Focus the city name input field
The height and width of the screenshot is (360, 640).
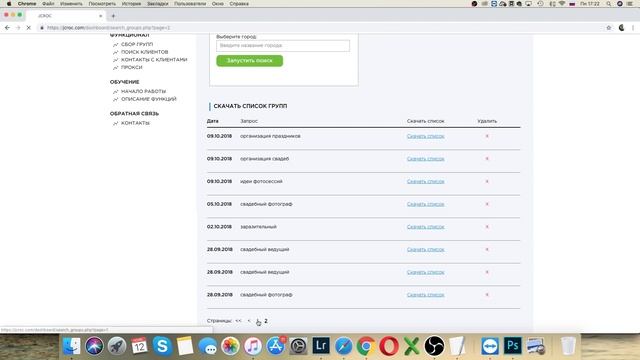[283, 46]
